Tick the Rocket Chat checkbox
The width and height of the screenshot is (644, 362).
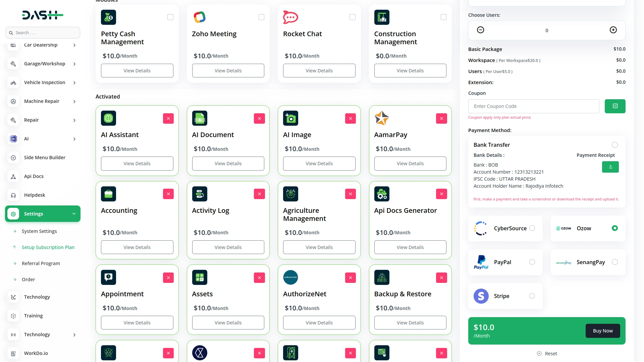[353, 17]
